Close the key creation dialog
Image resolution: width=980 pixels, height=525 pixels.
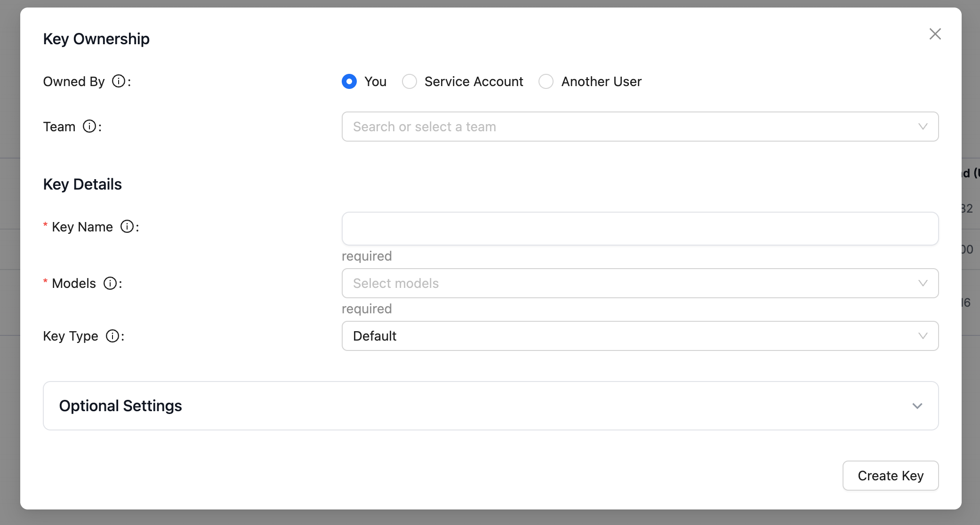coord(935,34)
